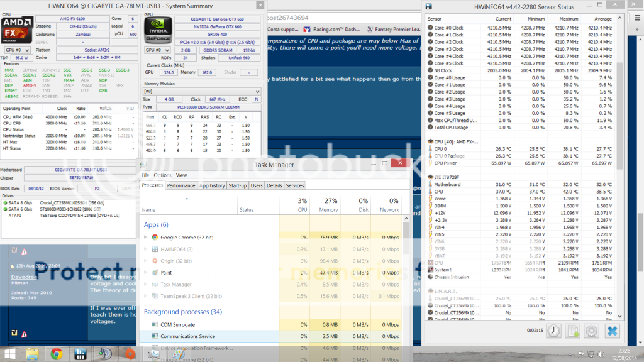Switch to the App history tab
The width and height of the screenshot is (644, 362).
click(212, 185)
